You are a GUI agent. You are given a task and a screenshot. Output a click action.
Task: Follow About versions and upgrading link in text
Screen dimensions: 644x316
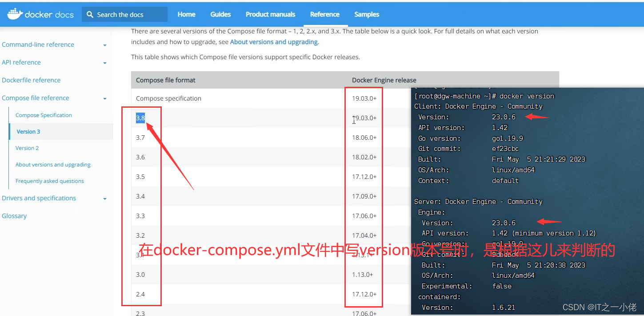274,42
